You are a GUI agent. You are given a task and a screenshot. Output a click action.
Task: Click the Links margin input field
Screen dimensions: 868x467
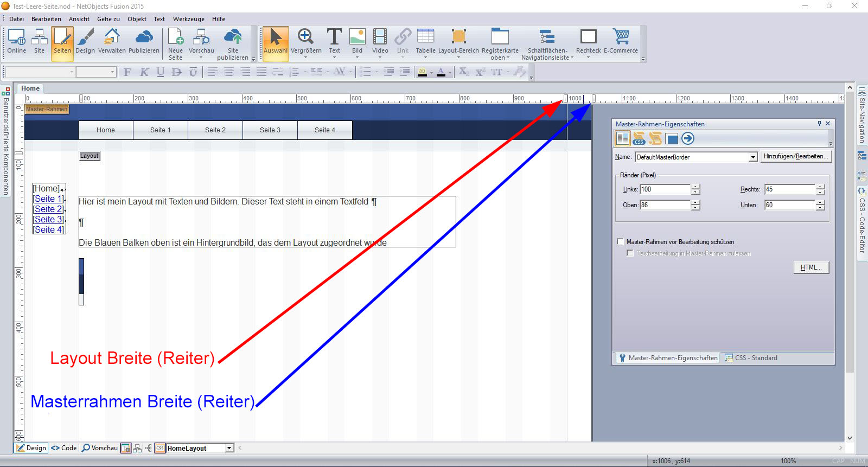[665, 189]
